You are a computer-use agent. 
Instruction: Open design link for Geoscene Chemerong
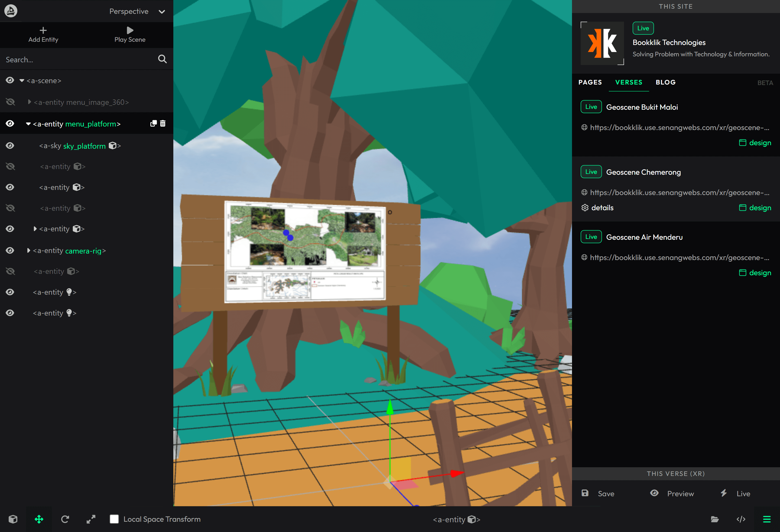point(755,208)
